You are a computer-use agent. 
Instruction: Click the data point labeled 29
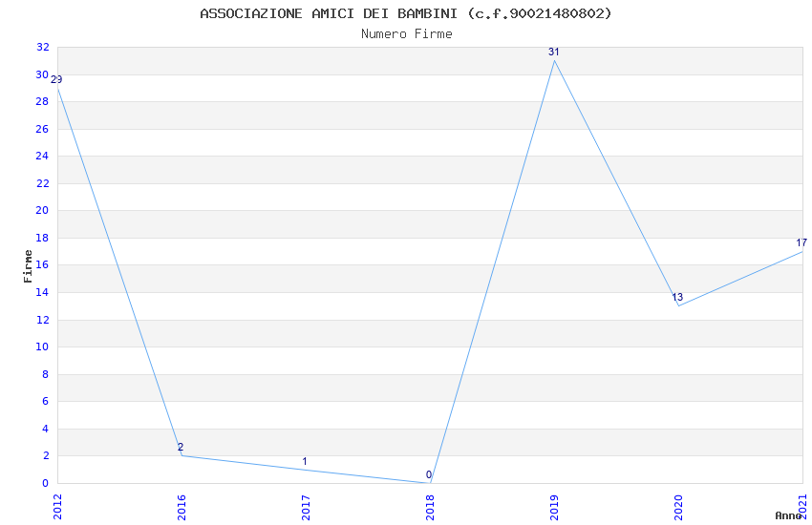[56, 79]
